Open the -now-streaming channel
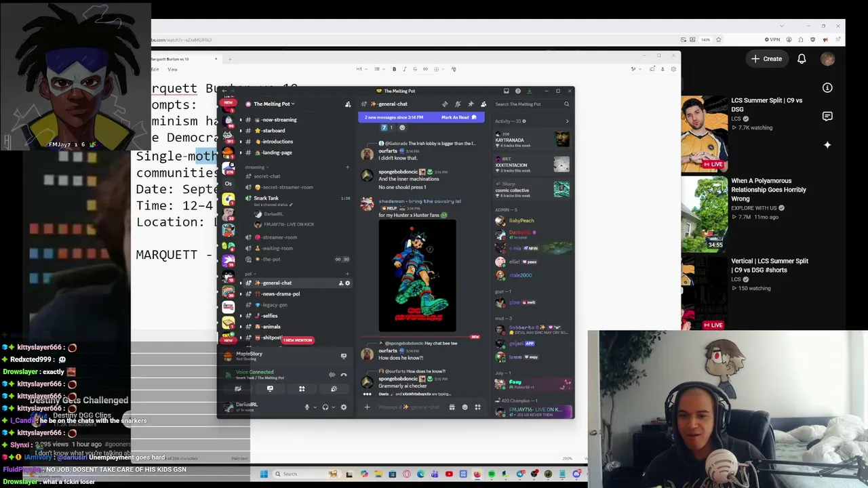The image size is (868, 488). click(279, 119)
